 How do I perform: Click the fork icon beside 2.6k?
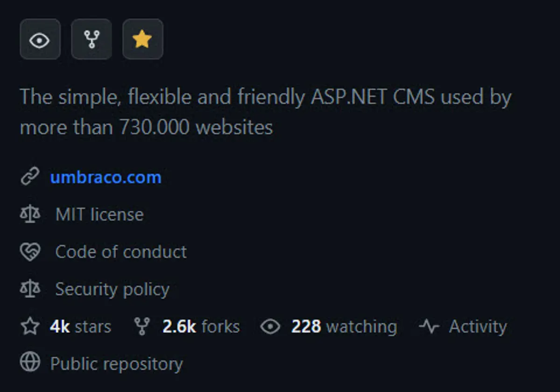(x=141, y=327)
